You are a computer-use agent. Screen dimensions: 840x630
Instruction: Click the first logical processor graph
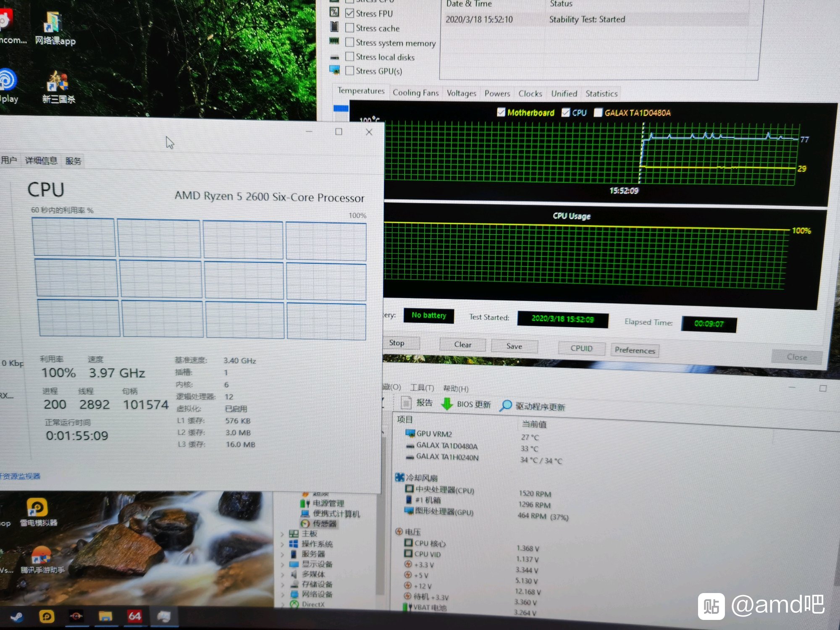point(74,237)
